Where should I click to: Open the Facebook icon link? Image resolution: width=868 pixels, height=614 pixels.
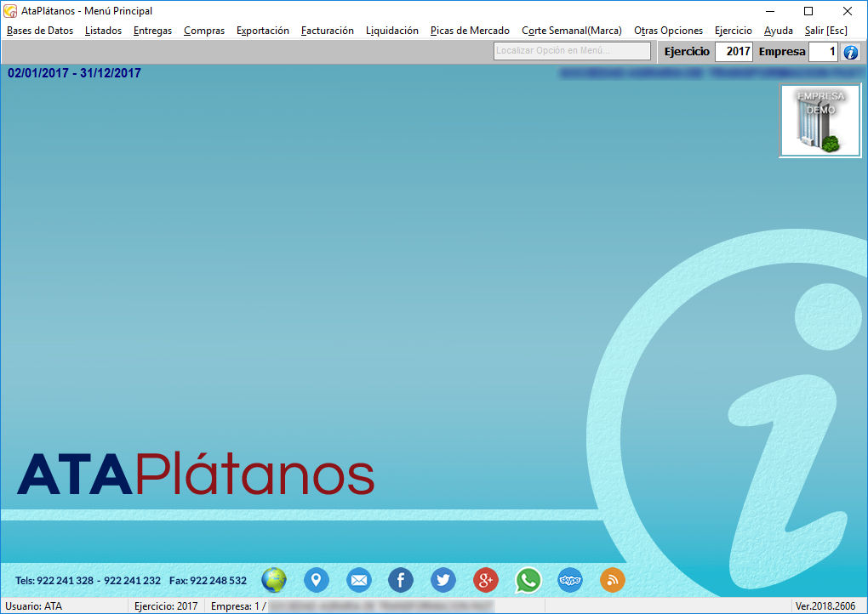pyautogui.click(x=401, y=580)
